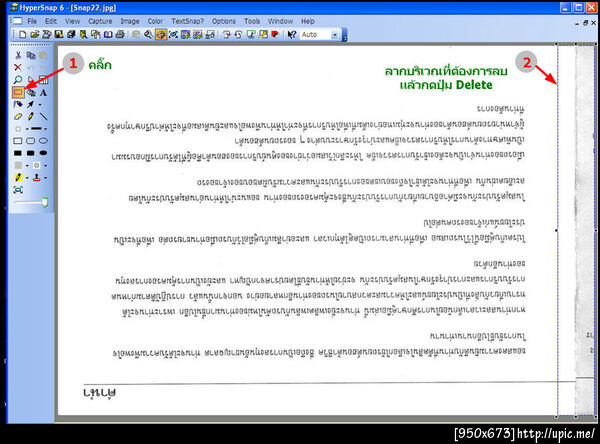Select the paint bucket fill tool
Screen dimensions: 600x444
18,104
